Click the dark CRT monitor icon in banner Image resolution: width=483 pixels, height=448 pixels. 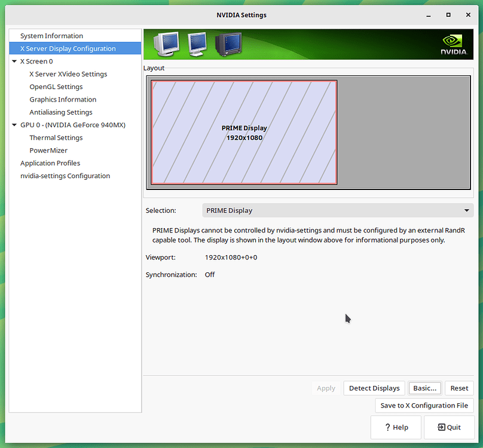point(228,44)
